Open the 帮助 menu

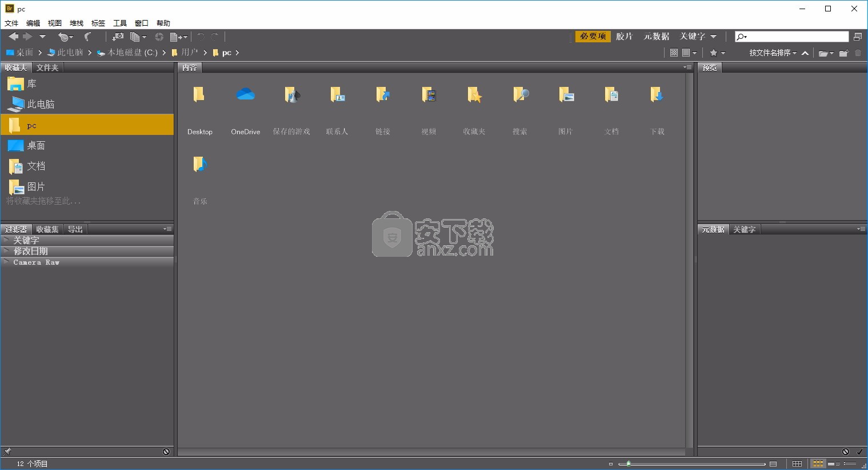point(163,23)
